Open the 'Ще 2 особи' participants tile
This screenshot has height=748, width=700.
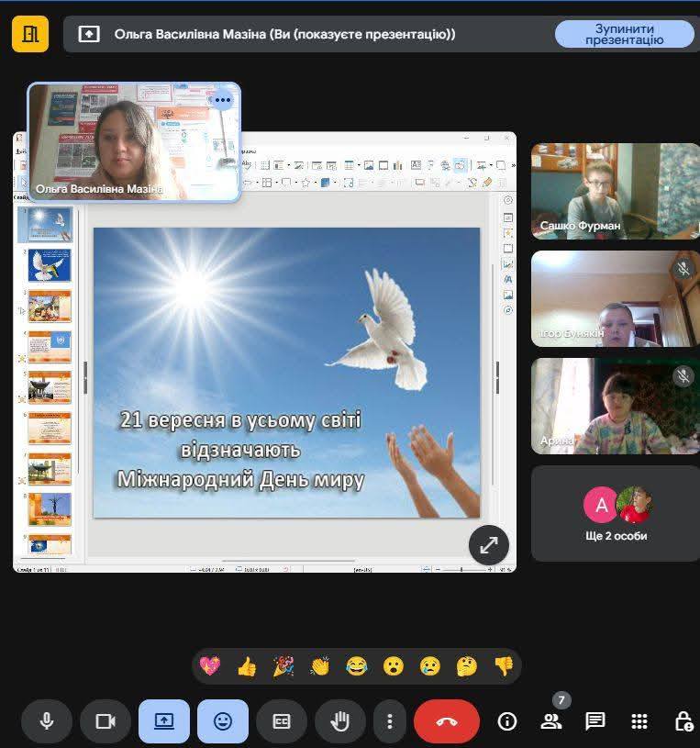tap(616, 513)
